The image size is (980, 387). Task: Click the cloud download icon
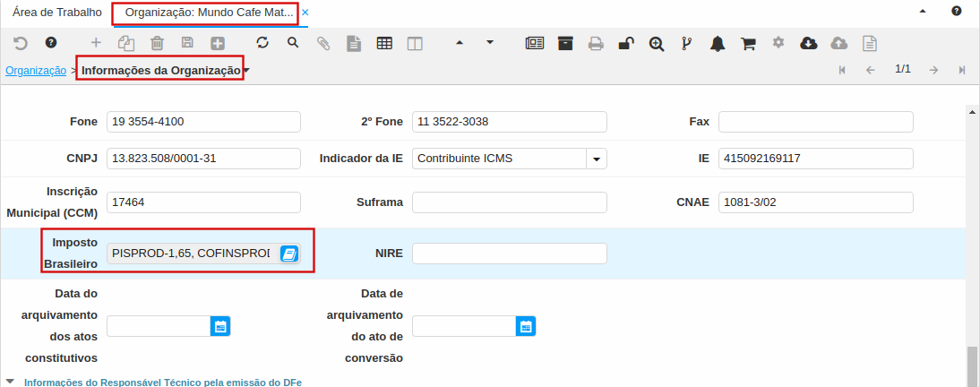808,42
